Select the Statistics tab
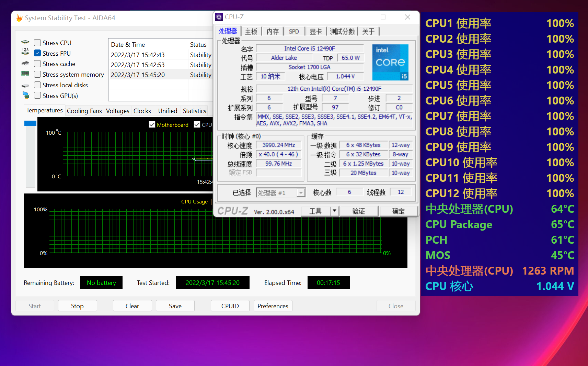The image size is (588, 366). click(x=194, y=111)
